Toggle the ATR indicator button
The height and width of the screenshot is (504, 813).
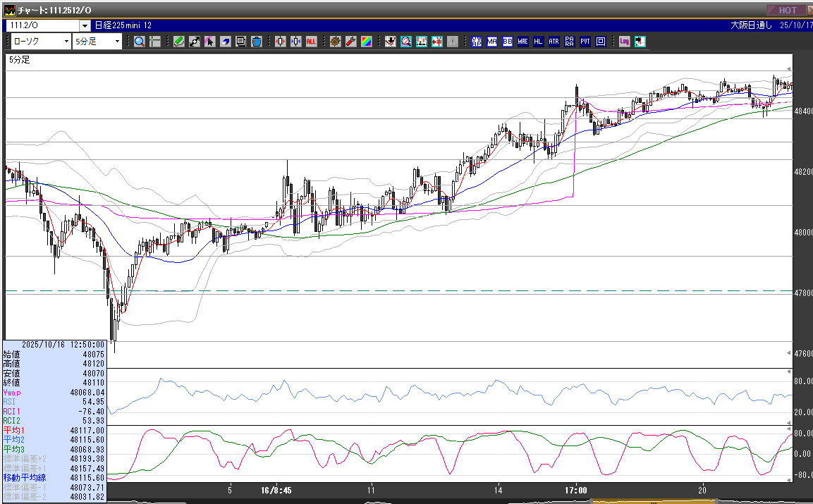click(x=554, y=42)
